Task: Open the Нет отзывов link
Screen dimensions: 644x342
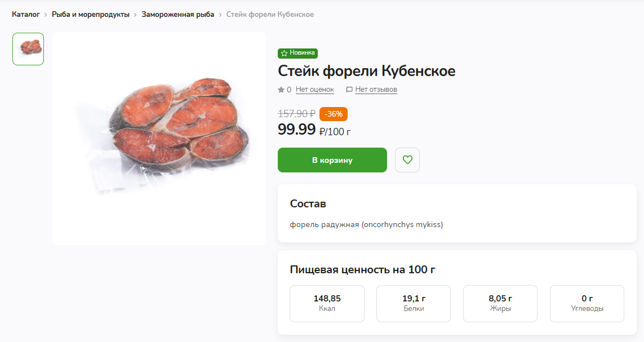Action: point(376,90)
